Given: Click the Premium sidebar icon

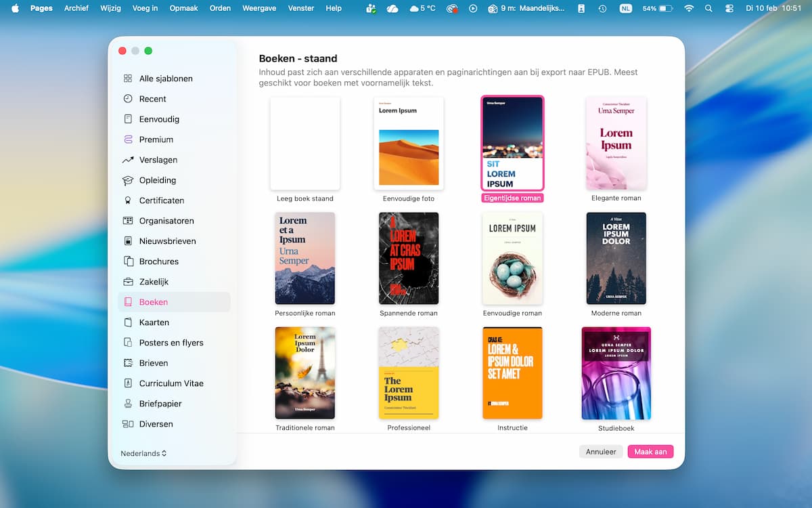Looking at the screenshot, I should click(x=128, y=140).
